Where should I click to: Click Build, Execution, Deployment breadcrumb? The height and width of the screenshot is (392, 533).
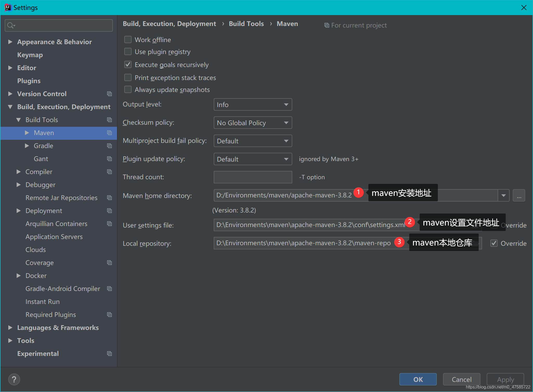coord(169,24)
